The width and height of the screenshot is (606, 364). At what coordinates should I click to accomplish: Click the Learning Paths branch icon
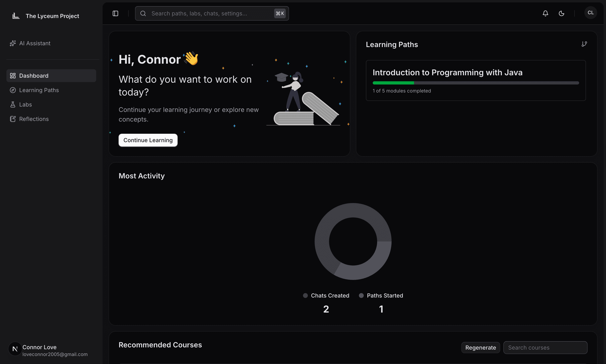(x=584, y=44)
